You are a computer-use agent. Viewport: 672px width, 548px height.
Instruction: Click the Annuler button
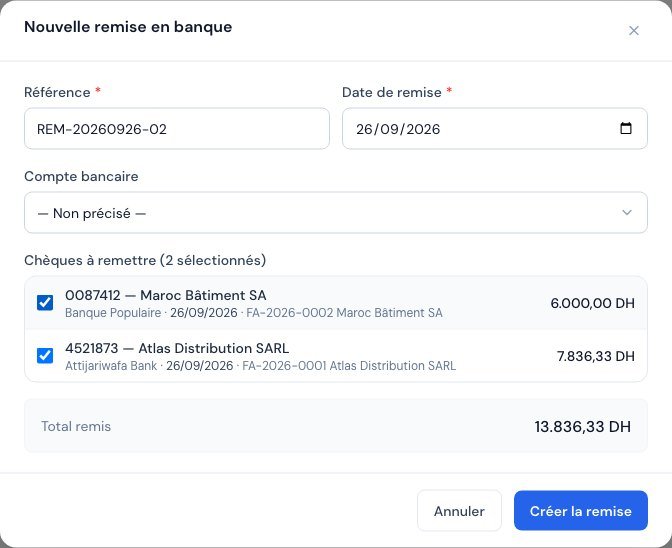pyautogui.click(x=459, y=511)
